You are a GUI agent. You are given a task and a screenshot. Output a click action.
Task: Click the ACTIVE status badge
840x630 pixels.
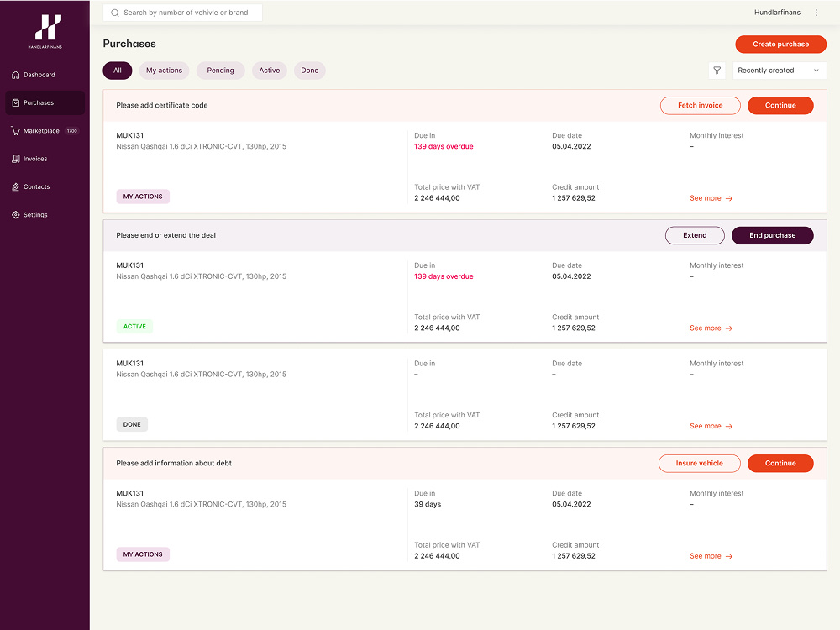pyautogui.click(x=134, y=326)
